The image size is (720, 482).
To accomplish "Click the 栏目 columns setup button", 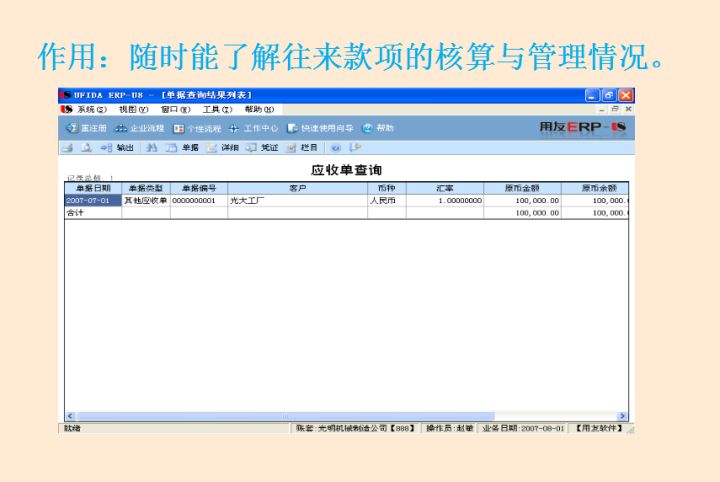I will (302, 148).
